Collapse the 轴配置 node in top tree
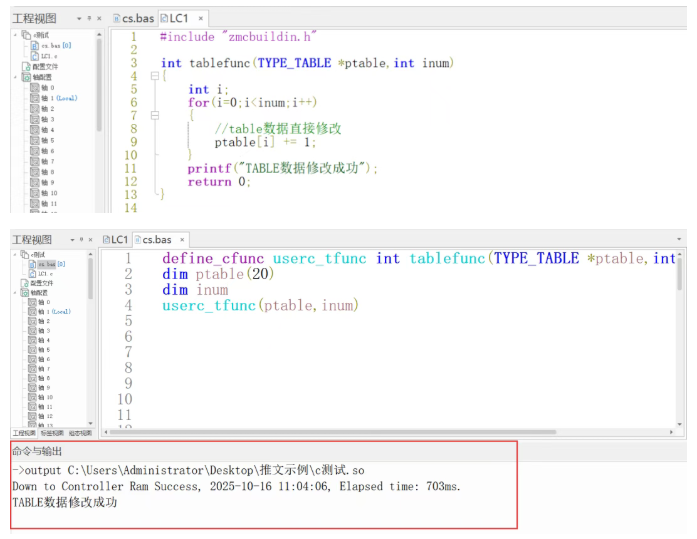This screenshot has width=697, height=539. 14,77
